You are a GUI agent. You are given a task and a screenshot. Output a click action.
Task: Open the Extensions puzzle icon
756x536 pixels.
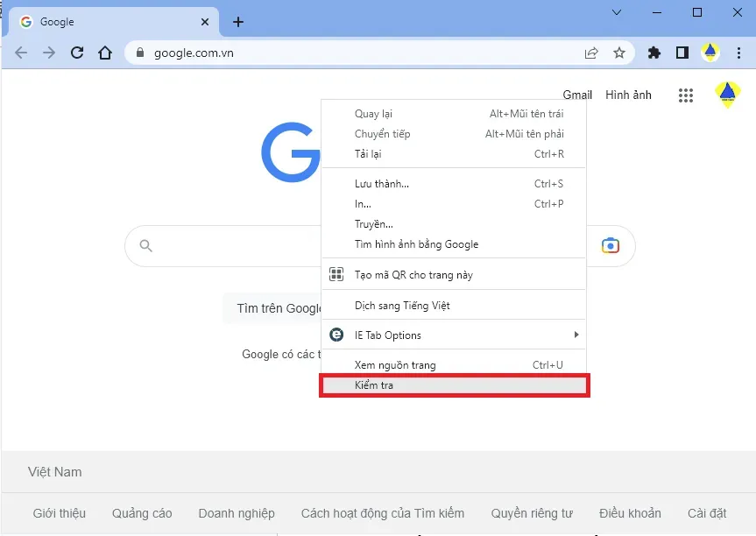(654, 53)
